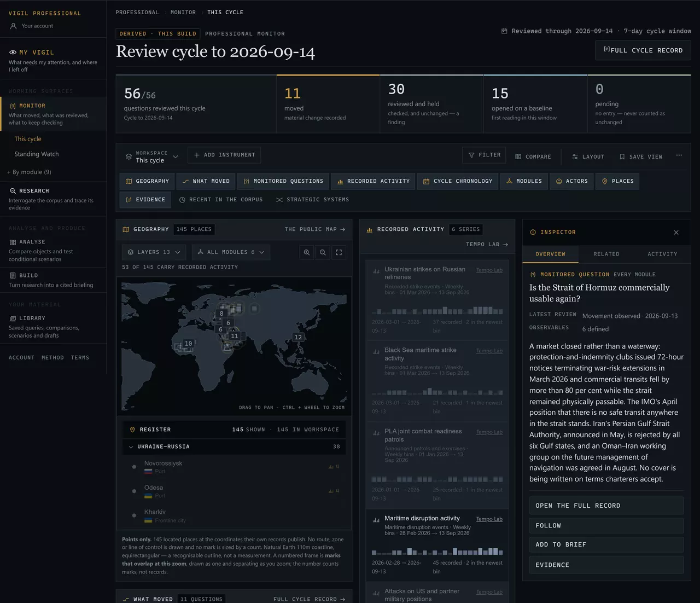Click the Follow button in inspector
The image size is (700, 603).
point(606,525)
